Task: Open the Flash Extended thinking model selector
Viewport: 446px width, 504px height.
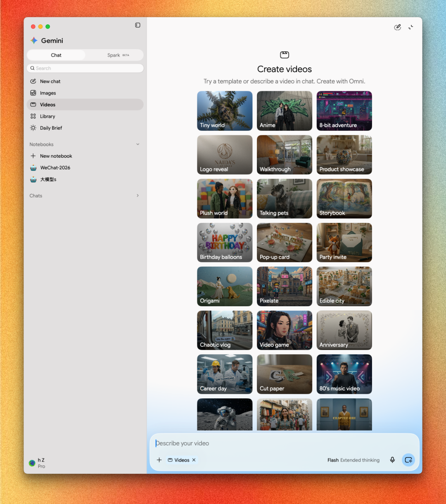Action: coord(353,460)
